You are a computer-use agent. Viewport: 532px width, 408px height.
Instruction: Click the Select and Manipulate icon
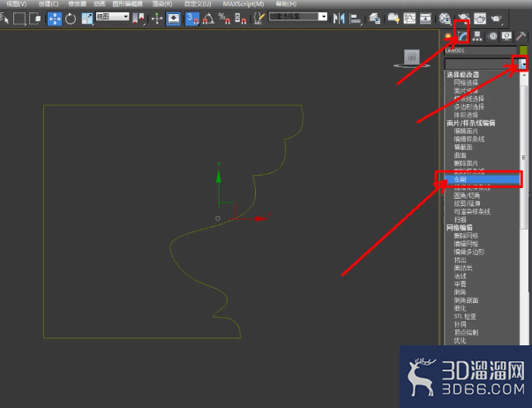click(157, 19)
